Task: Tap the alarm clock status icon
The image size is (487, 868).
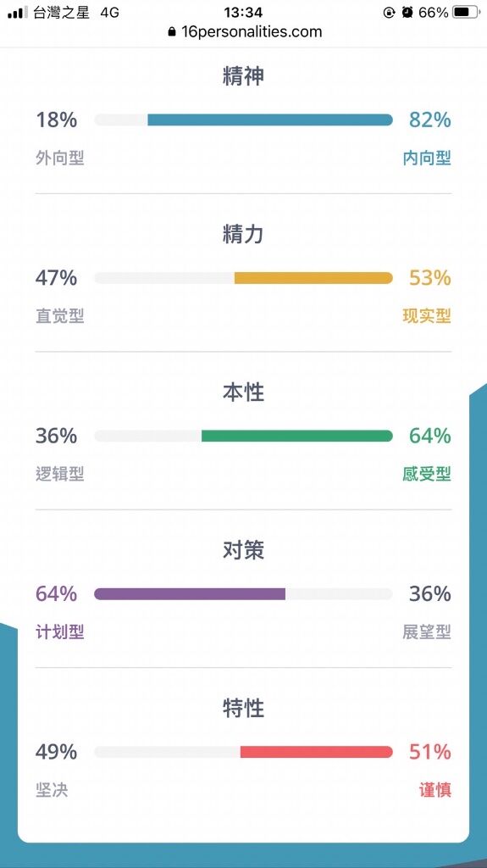Action: tap(407, 12)
